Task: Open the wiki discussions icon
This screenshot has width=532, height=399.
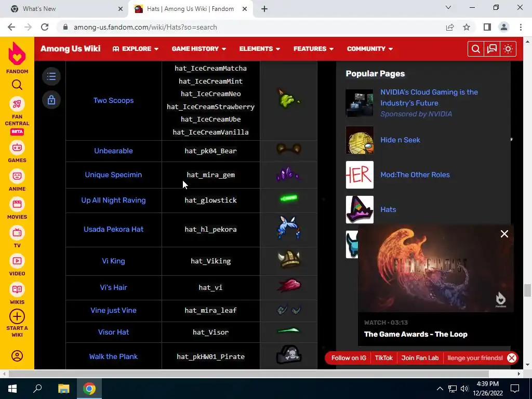Action: point(492,49)
